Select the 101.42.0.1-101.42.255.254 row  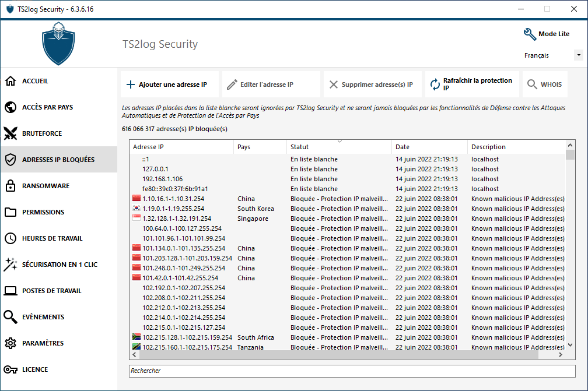(347, 278)
